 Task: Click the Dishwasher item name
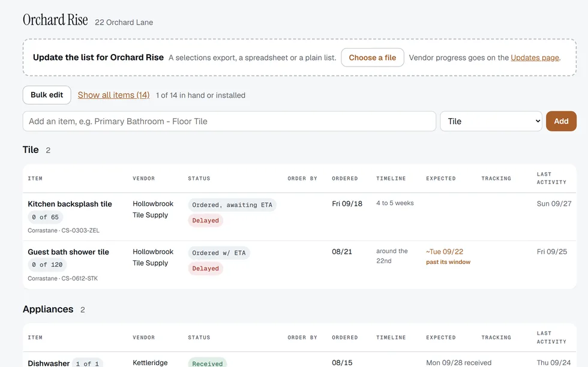(x=49, y=363)
